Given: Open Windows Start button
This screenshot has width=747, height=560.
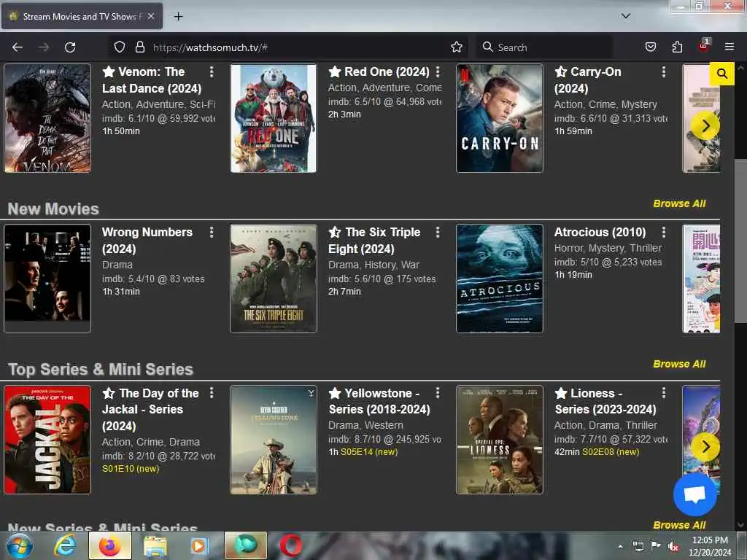Looking at the screenshot, I should [20, 545].
